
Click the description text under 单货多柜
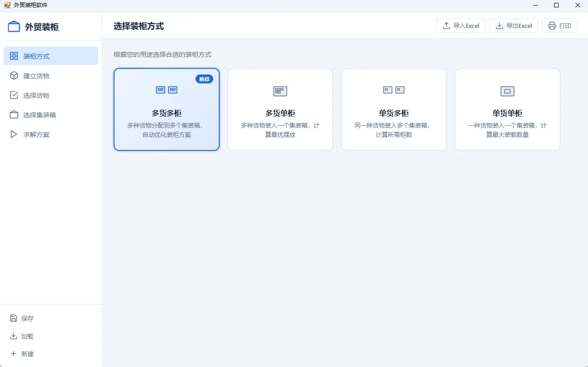pos(394,130)
